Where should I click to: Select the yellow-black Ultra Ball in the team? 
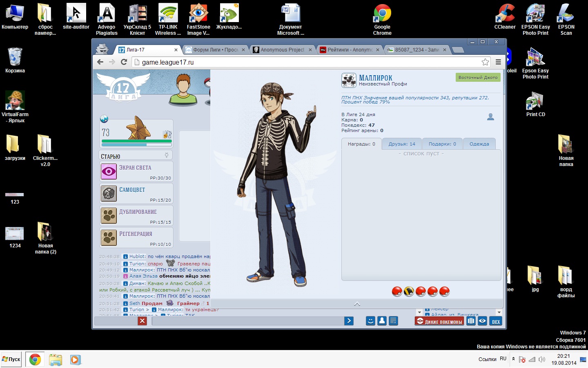point(409,292)
